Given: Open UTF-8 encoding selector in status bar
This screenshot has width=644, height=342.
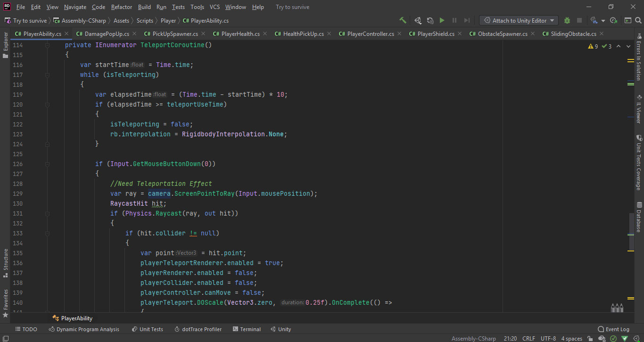Looking at the screenshot, I should [x=548, y=339].
